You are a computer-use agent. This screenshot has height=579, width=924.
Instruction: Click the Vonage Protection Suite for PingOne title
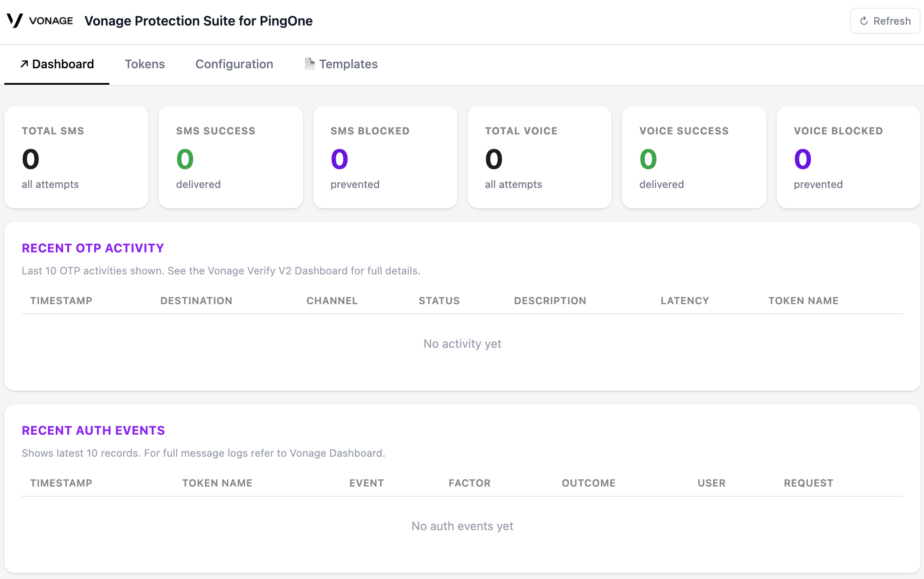pos(198,21)
